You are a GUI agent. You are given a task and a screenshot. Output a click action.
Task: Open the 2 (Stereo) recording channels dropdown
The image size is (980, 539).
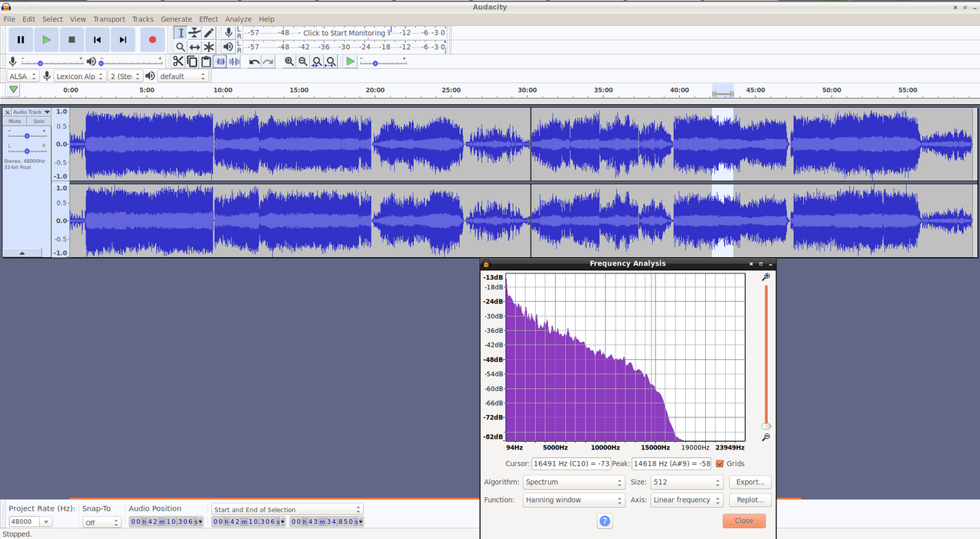[125, 76]
